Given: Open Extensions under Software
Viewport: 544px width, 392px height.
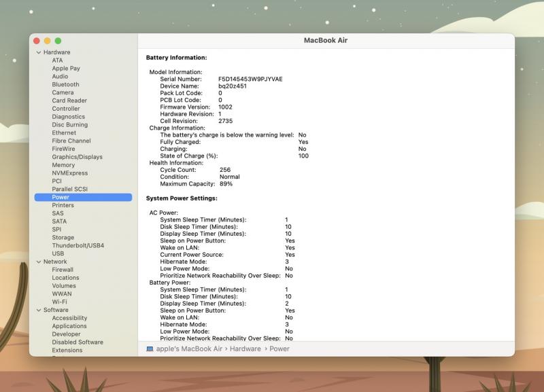Looking at the screenshot, I should click(x=67, y=350).
